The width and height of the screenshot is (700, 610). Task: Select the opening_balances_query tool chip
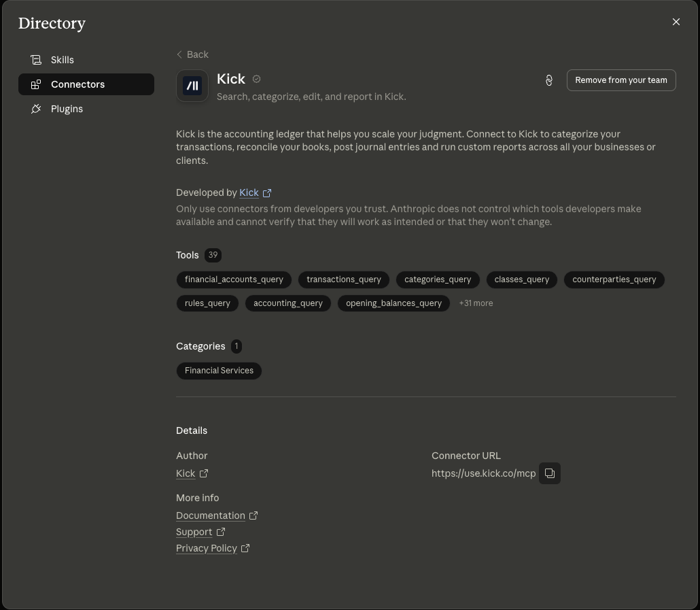coord(393,303)
